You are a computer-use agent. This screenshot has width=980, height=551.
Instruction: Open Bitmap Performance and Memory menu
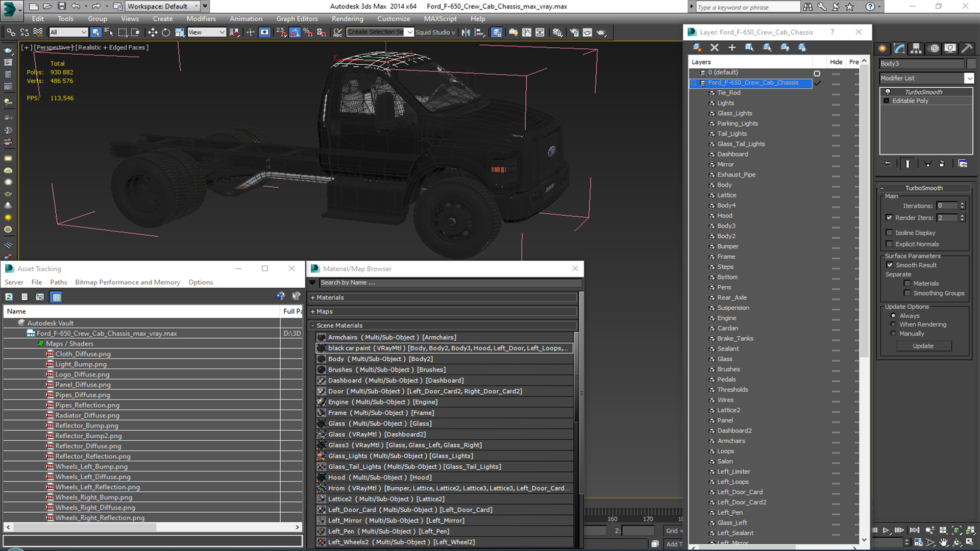click(x=128, y=282)
